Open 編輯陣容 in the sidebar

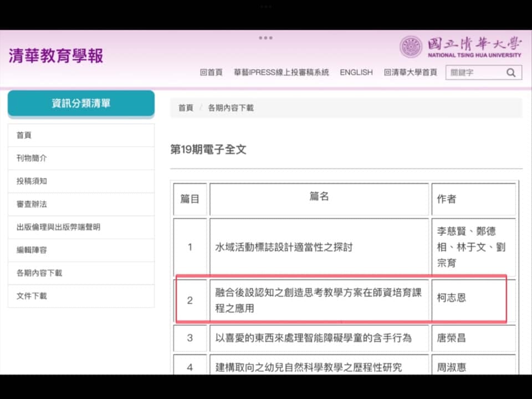click(x=81, y=250)
